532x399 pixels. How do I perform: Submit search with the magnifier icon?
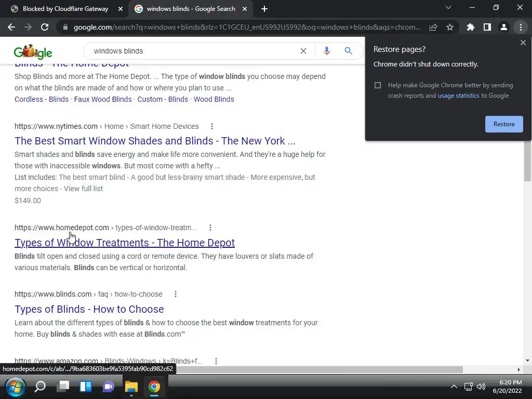click(348, 51)
